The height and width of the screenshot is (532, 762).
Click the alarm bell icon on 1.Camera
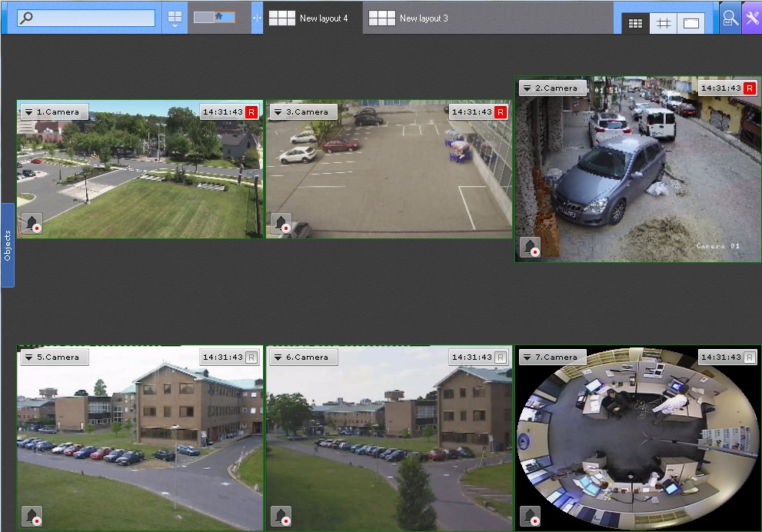[x=32, y=223]
